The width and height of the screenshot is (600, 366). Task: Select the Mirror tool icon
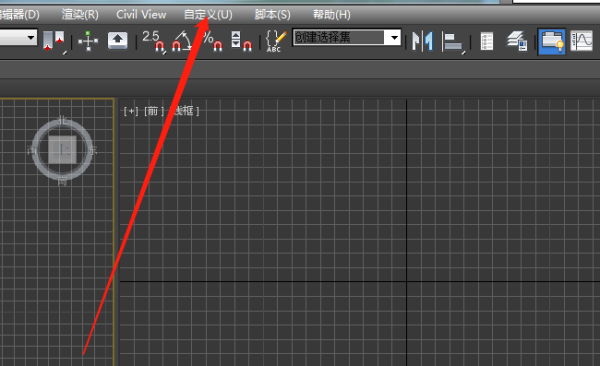[422, 41]
